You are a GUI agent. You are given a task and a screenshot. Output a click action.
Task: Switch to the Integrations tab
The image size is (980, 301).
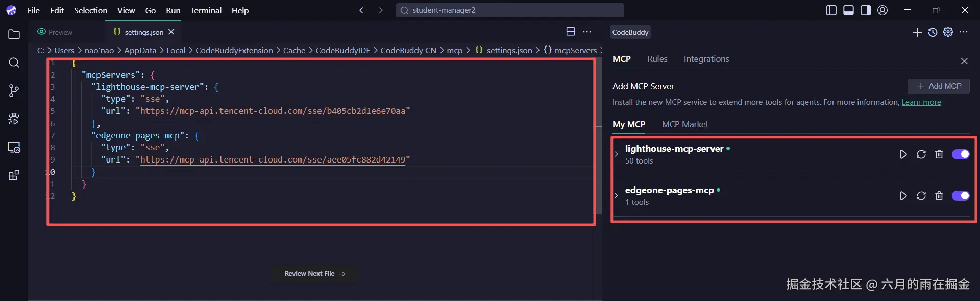[706, 59]
